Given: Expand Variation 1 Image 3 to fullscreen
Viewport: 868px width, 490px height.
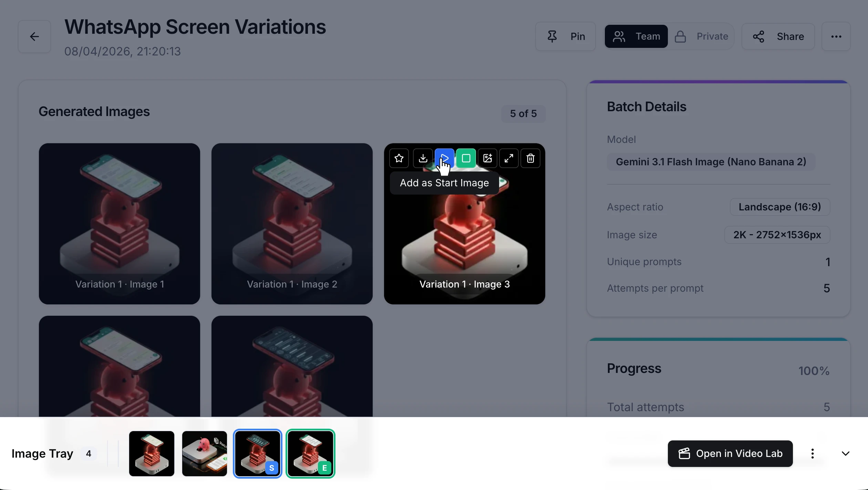Looking at the screenshot, I should (x=509, y=158).
